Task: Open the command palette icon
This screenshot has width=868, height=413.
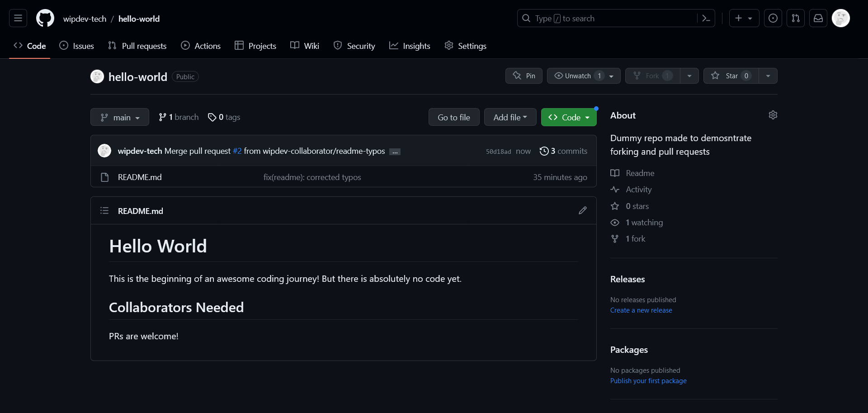Action: 706,18
